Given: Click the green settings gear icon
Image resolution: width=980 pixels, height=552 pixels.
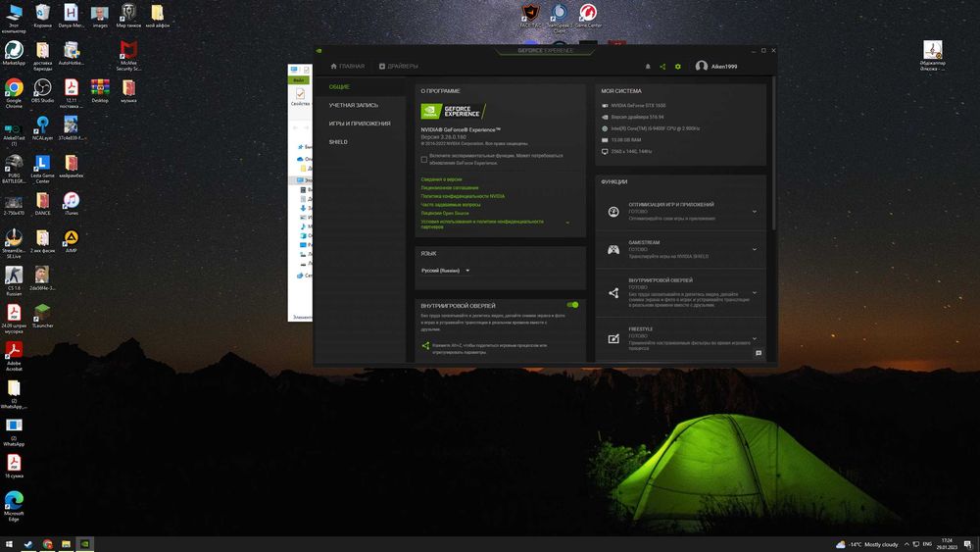Looking at the screenshot, I should 677,67.
